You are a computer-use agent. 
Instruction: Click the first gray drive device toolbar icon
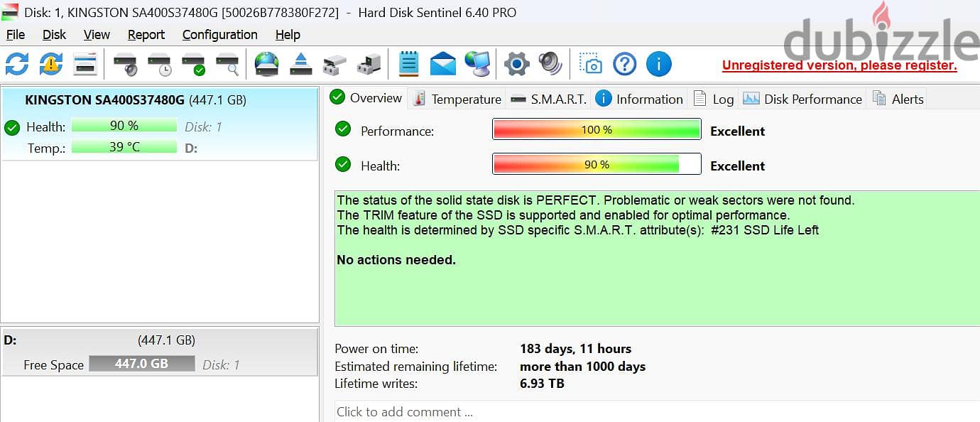click(334, 65)
